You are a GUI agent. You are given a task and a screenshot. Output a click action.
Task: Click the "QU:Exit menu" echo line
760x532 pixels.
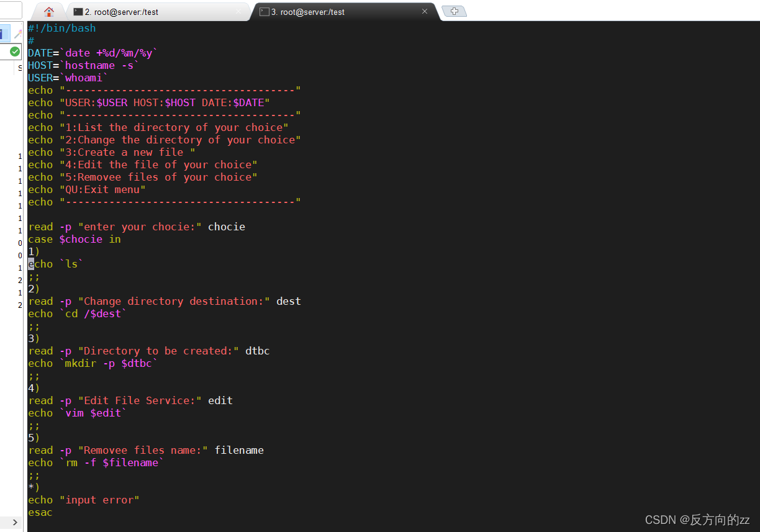coord(87,189)
